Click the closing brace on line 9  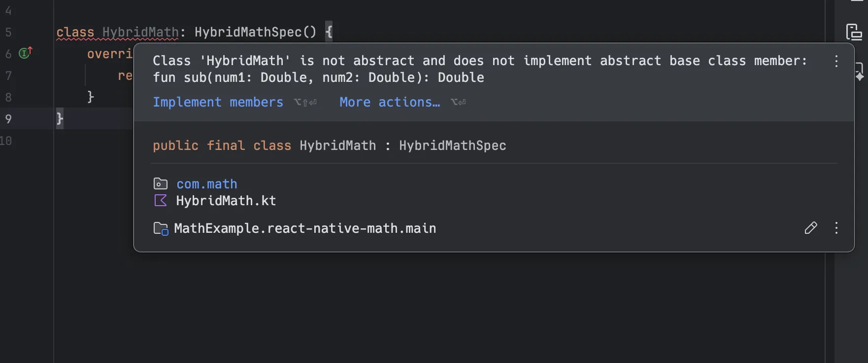pos(59,118)
